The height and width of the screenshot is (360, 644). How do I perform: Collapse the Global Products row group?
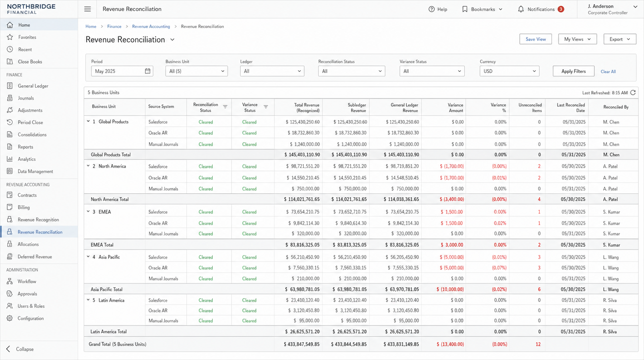(88, 122)
